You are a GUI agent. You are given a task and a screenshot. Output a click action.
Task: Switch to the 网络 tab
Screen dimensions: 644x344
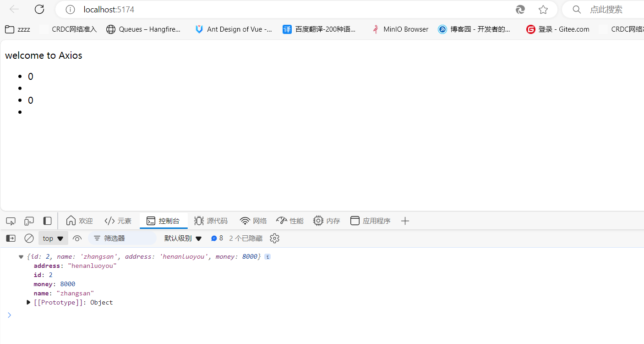(253, 221)
